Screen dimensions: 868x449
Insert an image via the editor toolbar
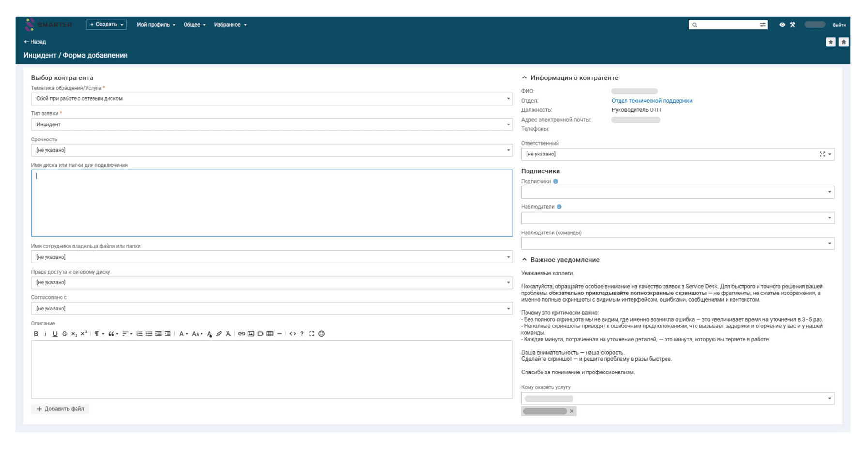(251, 334)
